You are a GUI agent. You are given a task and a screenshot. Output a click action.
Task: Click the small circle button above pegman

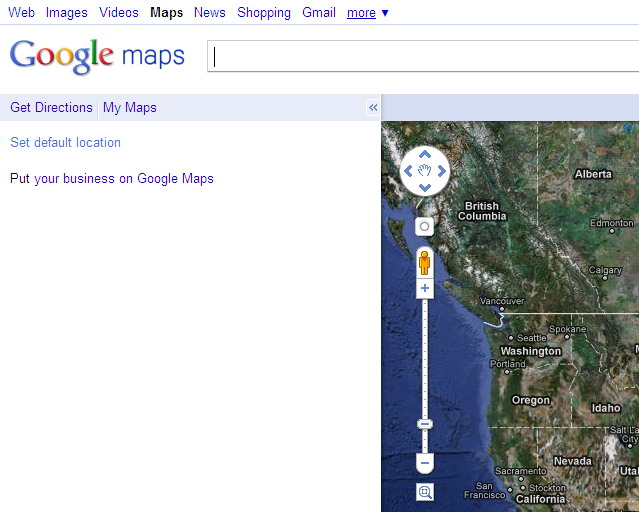pyautogui.click(x=425, y=227)
